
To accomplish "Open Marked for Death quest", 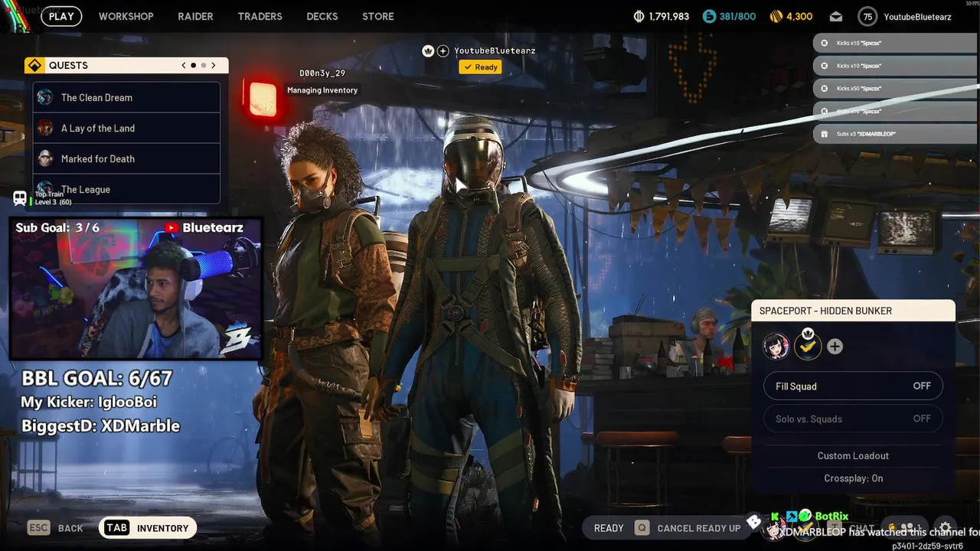I will coord(126,158).
